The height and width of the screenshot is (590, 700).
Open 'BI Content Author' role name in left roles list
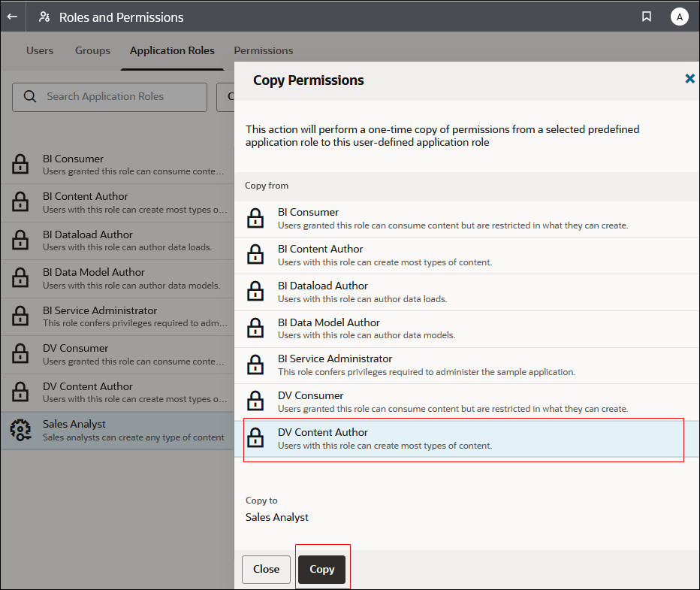coord(86,196)
